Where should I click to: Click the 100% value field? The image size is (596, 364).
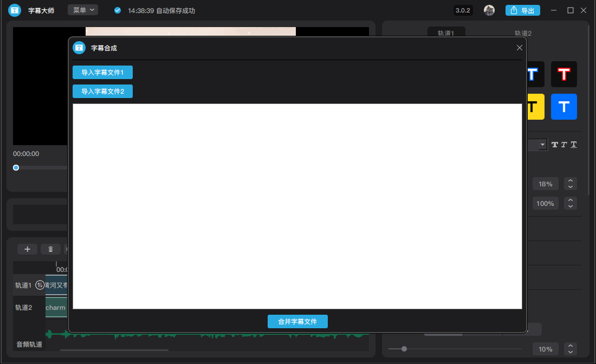[545, 203]
